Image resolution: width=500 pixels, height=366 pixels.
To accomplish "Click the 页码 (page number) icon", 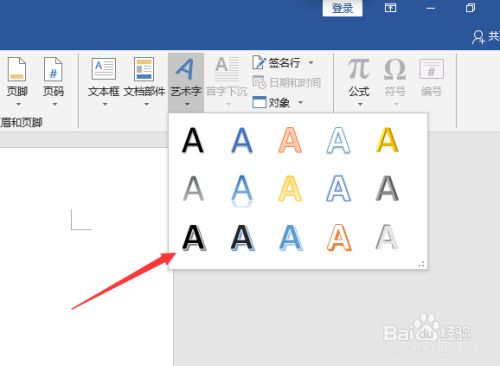I will pos(53,69).
